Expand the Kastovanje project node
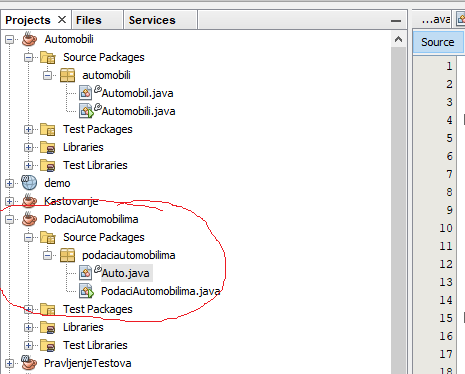The height and width of the screenshot is (374, 465). pos(10,201)
